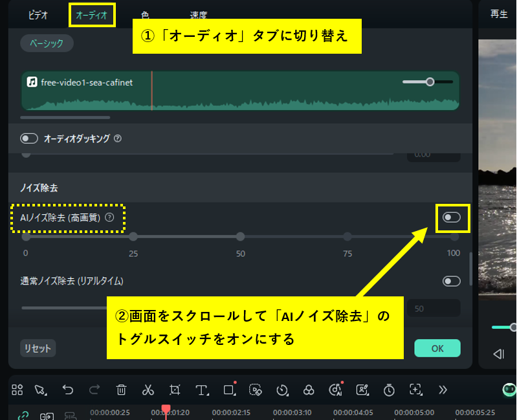Open the color circles tool icon
Screen dimensions: 517x420
tap(309, 390)
